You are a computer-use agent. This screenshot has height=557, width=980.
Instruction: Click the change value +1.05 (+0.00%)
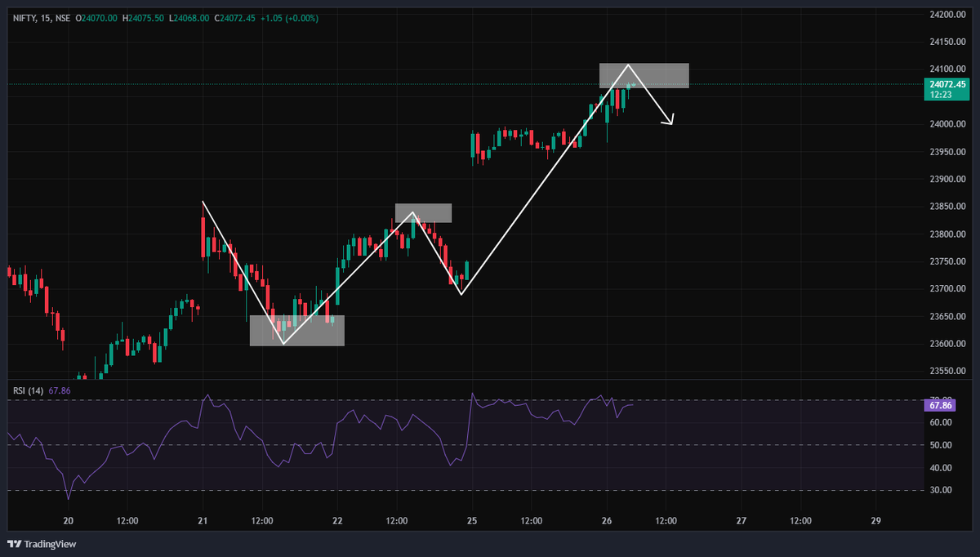coord(290,17)
